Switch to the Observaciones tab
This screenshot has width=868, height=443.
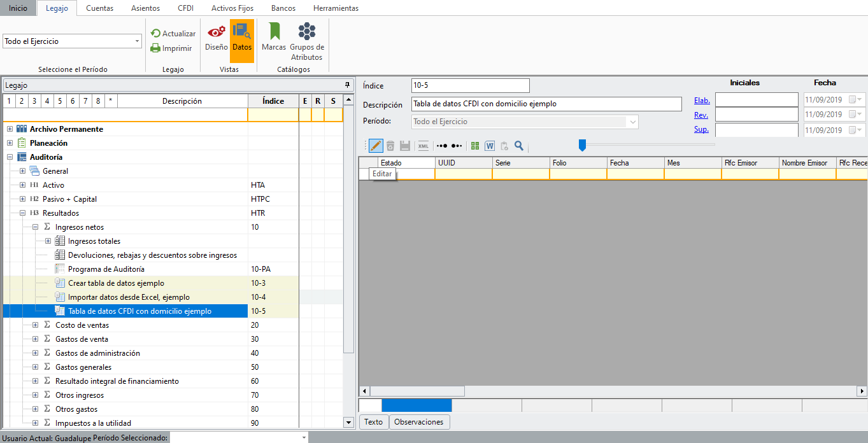[x=418, y=422]
